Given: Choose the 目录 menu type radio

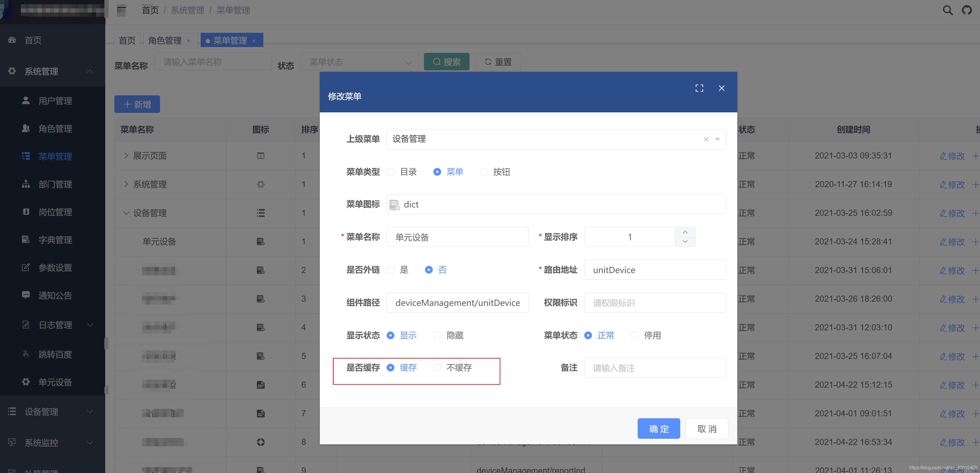Looking at the screenshot, I should [x=390, y=172].
